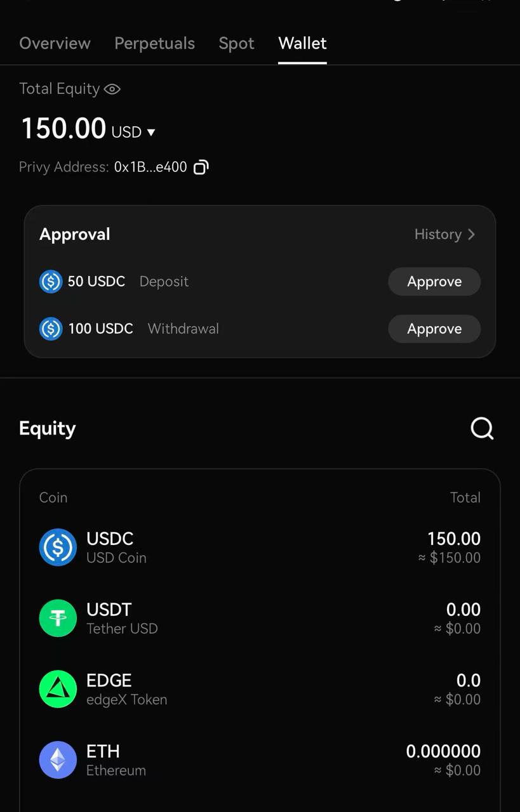Open the USD currency dropdown arrow
The width and height of the screenshot is (520, 812).
pos(151,133)
